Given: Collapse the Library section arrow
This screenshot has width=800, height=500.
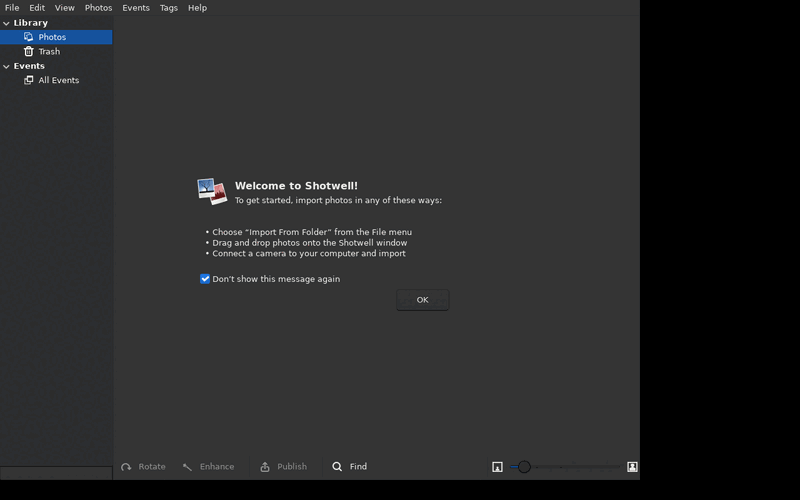Looking at the screenshot, I should (6, 23).
